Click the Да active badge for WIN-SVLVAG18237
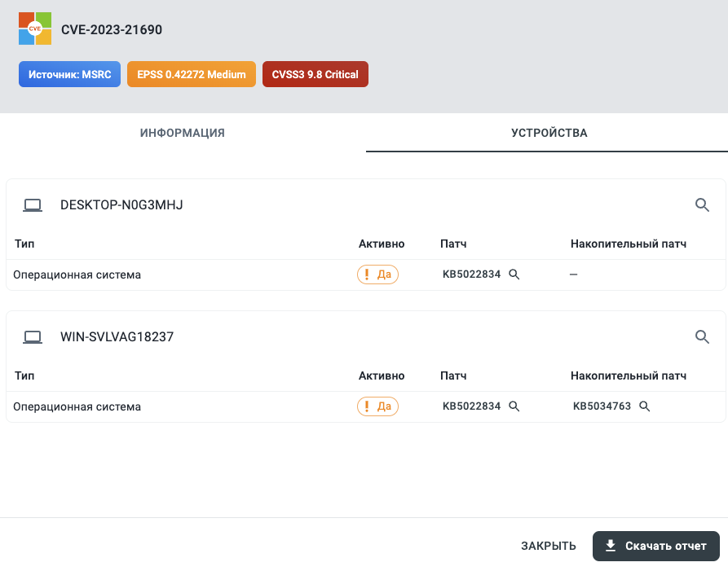 click(x=377, y=406)
